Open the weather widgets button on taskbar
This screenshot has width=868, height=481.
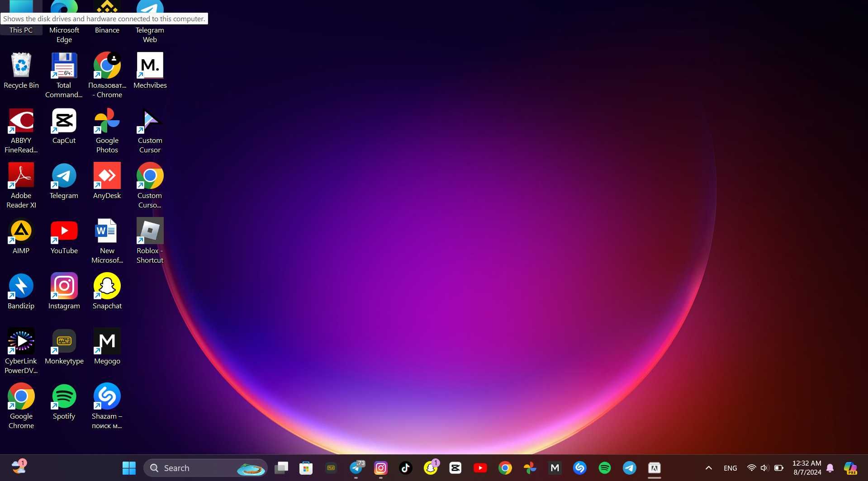(19, 467)
